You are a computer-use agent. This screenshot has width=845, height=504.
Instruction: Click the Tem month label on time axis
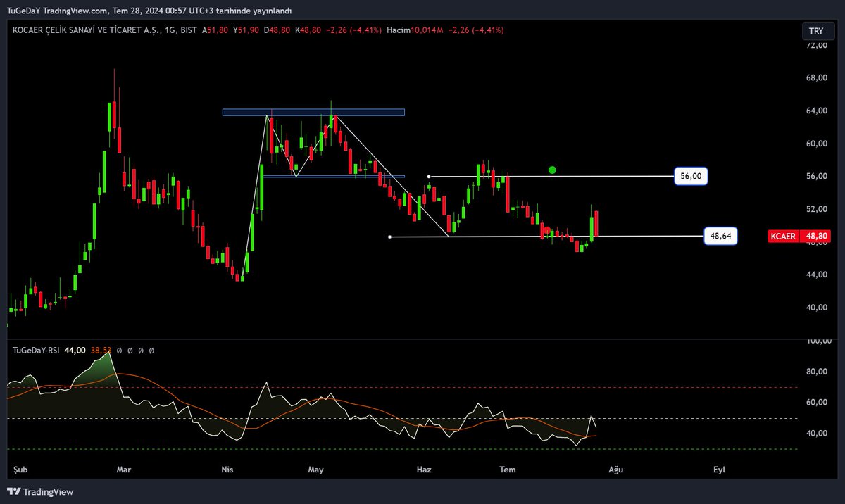(x=507, y=469)
